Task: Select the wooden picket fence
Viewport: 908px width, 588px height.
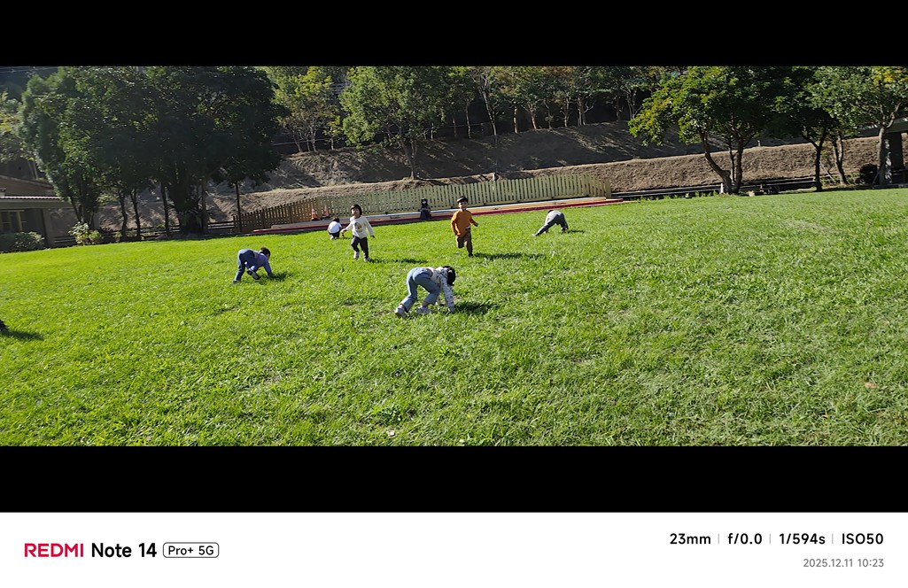Action: tap(423, 201)
